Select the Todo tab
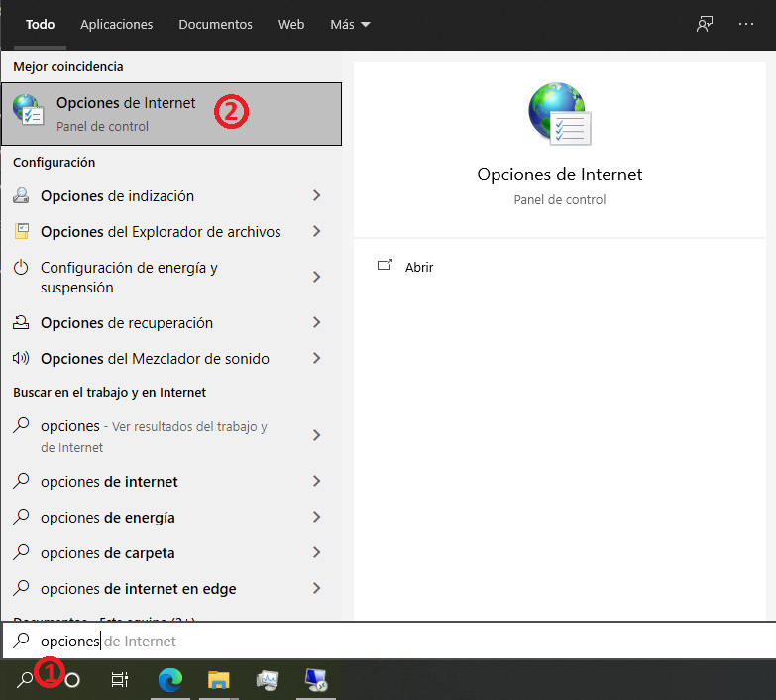776x700 pixels. tap(40, 24)
